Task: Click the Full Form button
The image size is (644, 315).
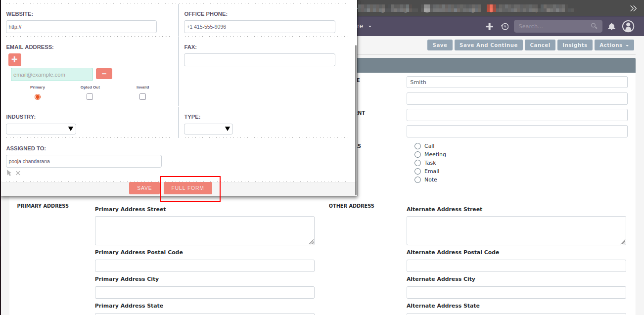Action: tap(187, 188)
